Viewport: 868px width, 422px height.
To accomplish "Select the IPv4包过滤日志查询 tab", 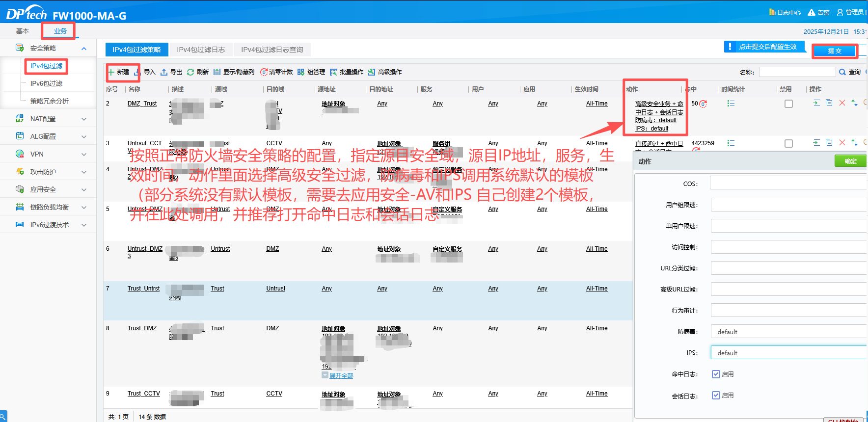I will tap(272, 50).
